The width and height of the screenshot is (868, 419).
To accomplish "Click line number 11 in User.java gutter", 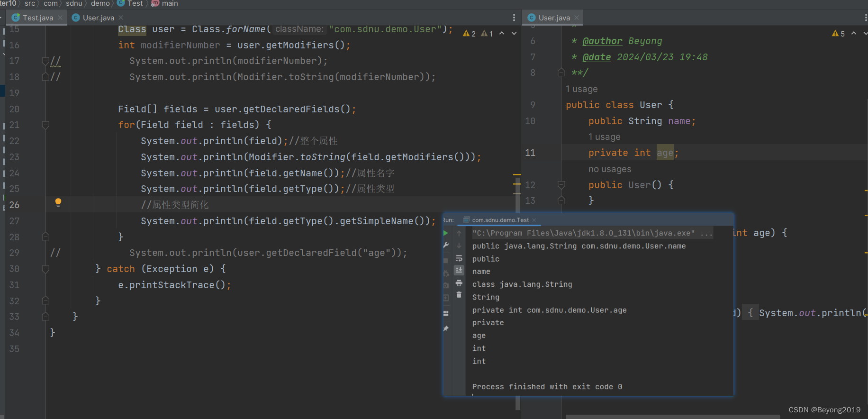I will pyautogui.click(x=530, y=153).
